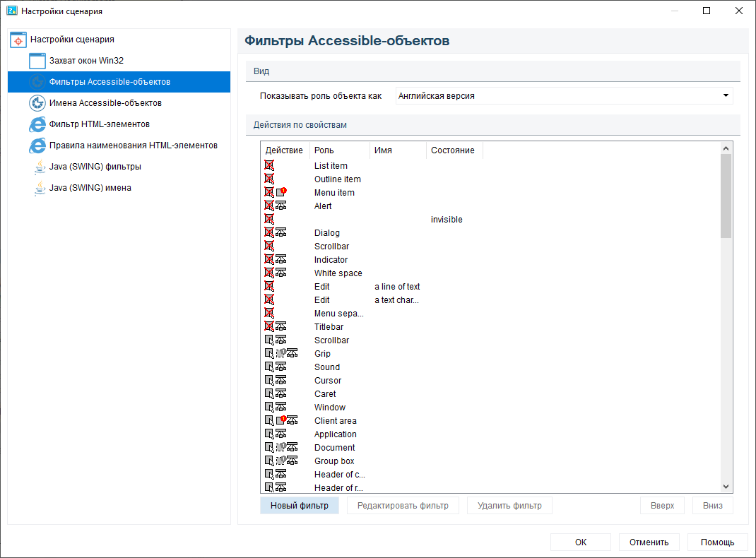Click the root Настройки сценария tree icon
Screen dimensions: 756x558
pyautogui.click(x=19, y=40)
